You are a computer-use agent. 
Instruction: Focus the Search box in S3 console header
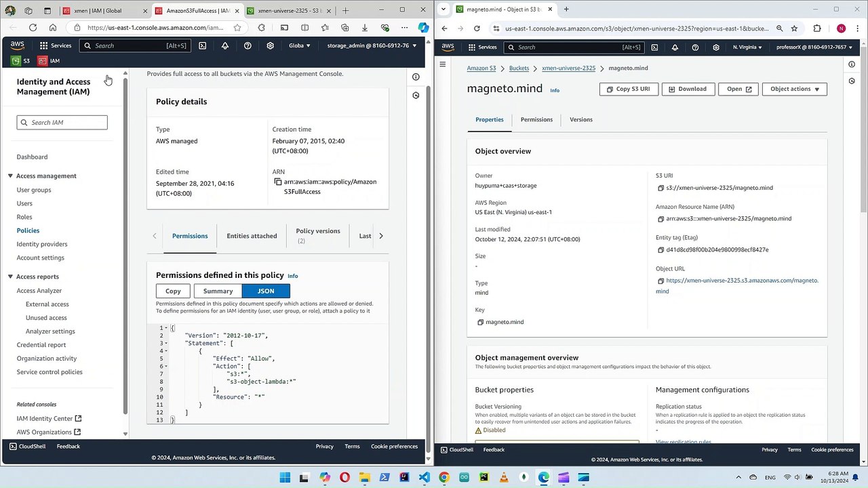[x=575, y=47]
